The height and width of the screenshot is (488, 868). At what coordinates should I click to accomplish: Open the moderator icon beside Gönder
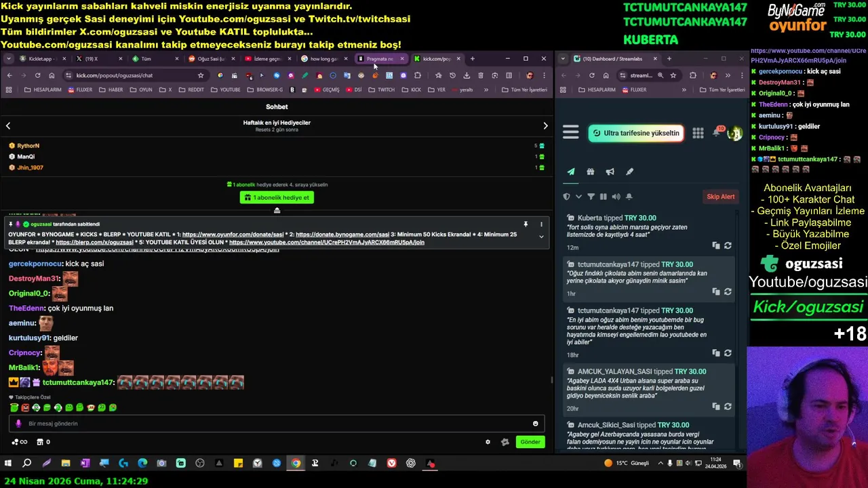point(505,442)
